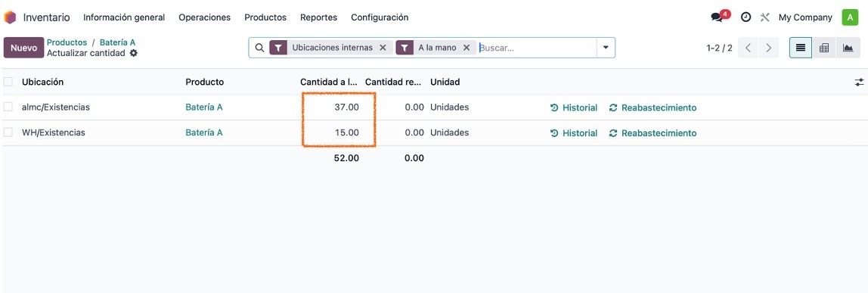Click Unidades cell in almc/Existencias row
The image size is (868, 293).
(x=449, y=107)
